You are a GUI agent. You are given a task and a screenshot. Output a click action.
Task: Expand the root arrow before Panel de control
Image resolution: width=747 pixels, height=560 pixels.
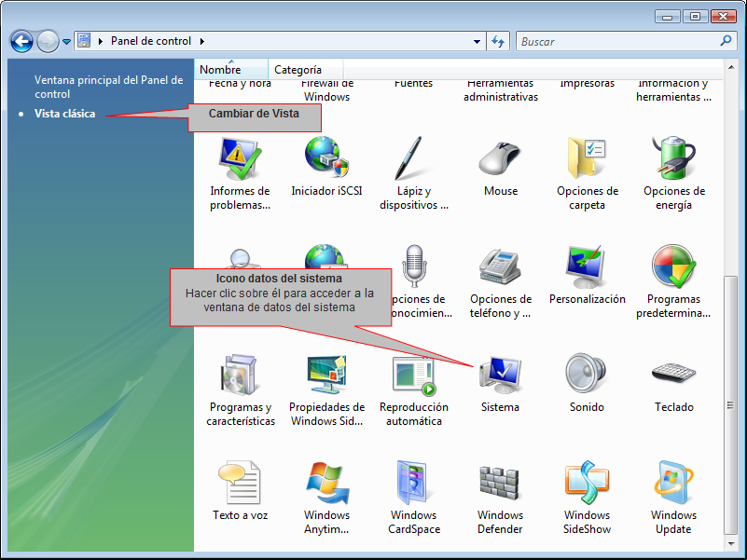click(x=101, y=41)
